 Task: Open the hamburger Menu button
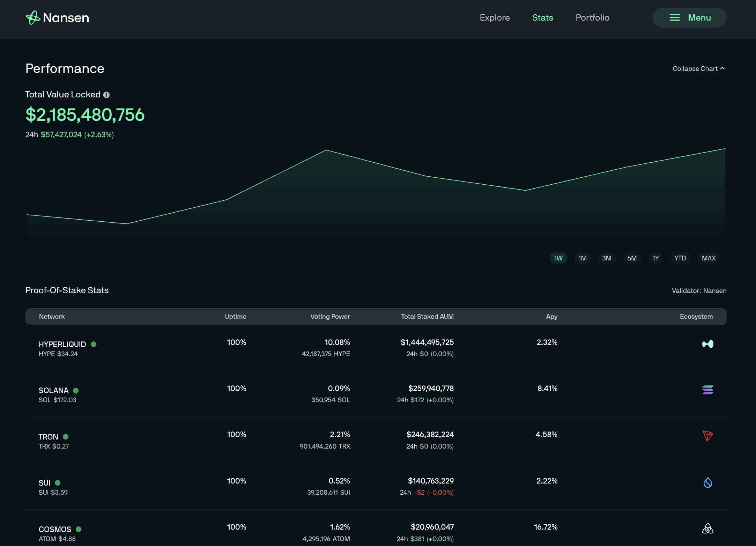click(689, 17)
